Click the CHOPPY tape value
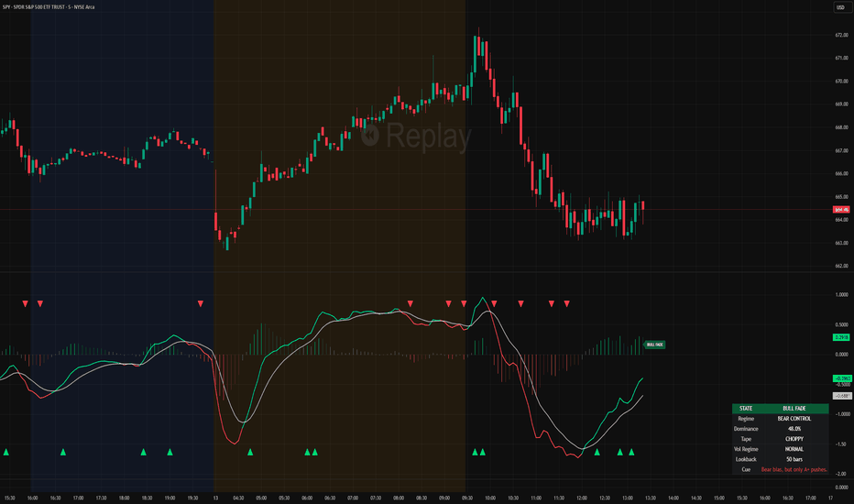854x504 pixels. pyautogui.click(x=794, y=439)
